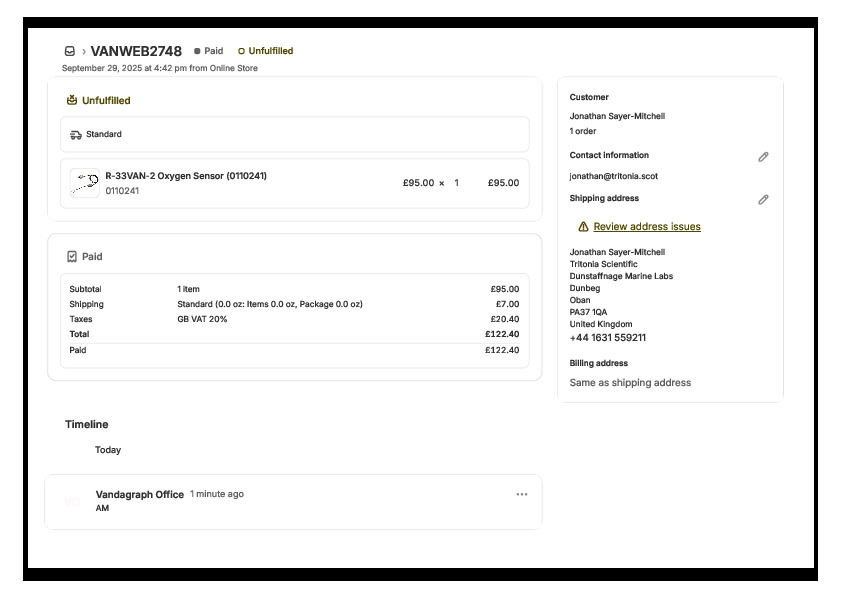Open the R-33VAN-2 Oxygen Sensor product link
842x595 pixels.
186,176
